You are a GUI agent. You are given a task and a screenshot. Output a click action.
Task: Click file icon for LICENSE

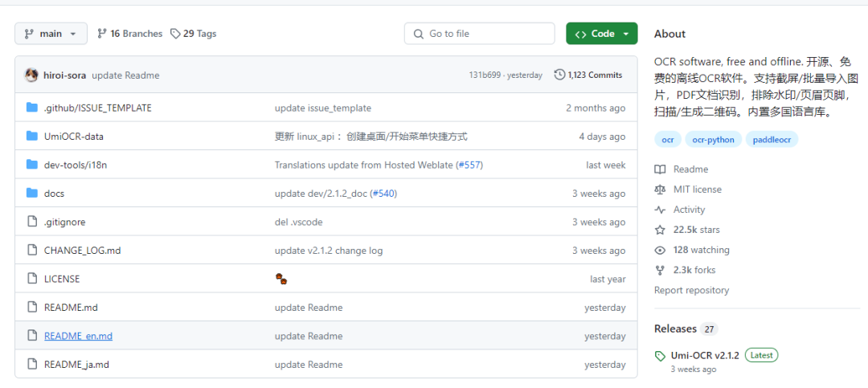32,279
